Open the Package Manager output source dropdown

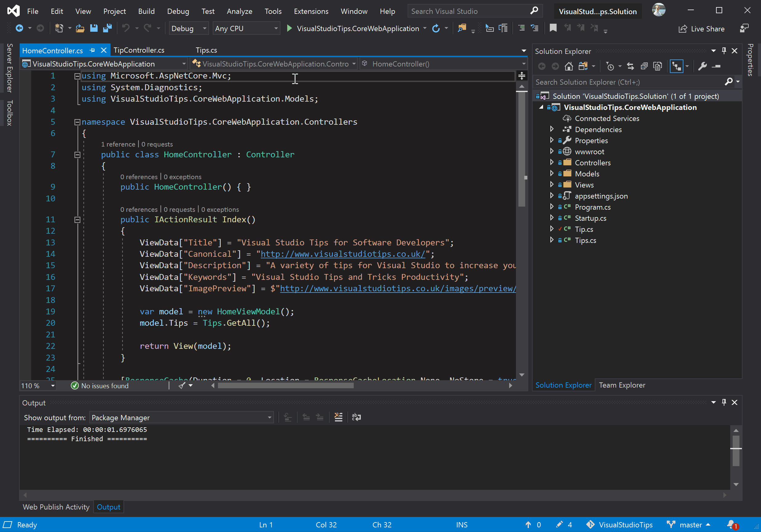point(269,417)
